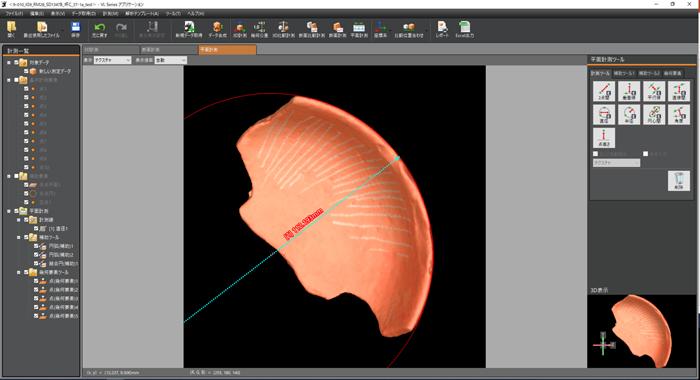This screenshot has width=700, height=380.
Task: Toggle checkbox for 新しい測定データ item
Action: pos(26,71)
